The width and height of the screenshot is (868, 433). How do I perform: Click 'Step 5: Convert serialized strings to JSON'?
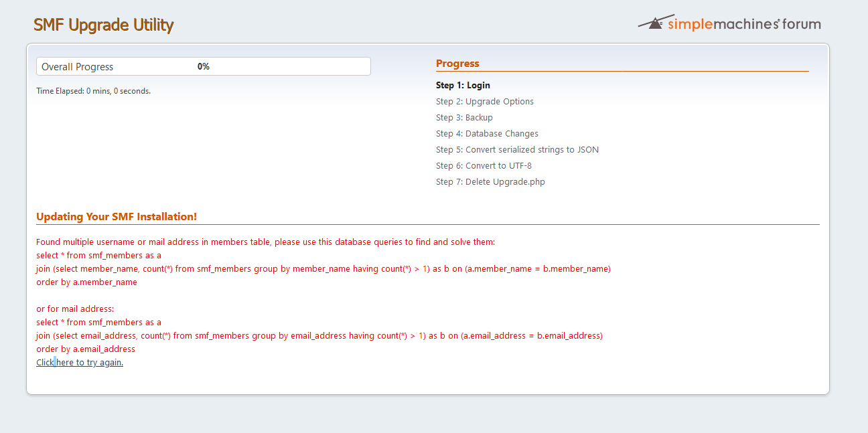pyautogui.click(x=517, y=149)
